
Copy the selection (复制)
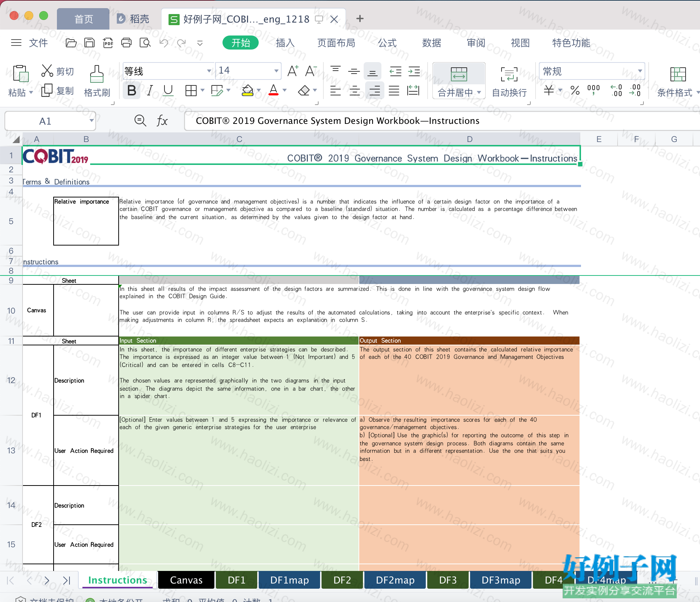(58, 91)
